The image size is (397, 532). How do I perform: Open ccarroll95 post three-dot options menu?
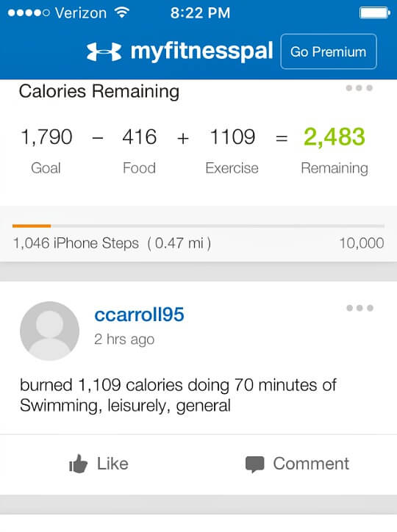[360, 308]
